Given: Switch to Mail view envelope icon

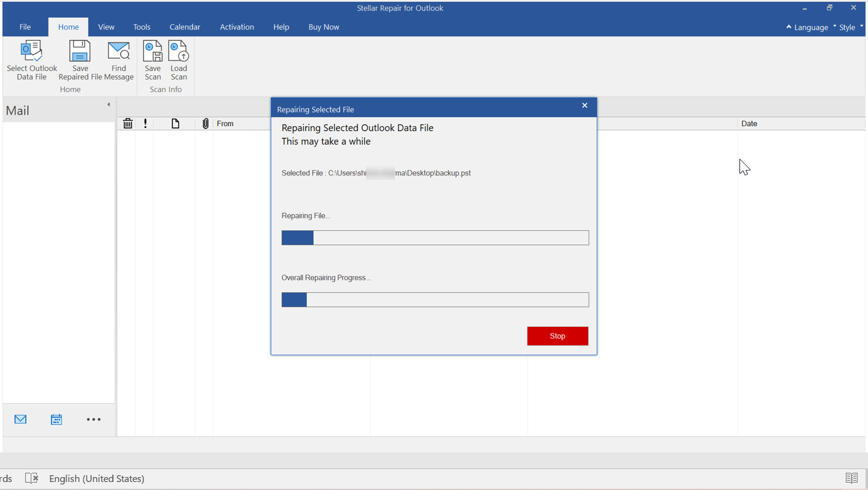Looking at the screenshot, I should pyautogui.click(x=20, y=419).
